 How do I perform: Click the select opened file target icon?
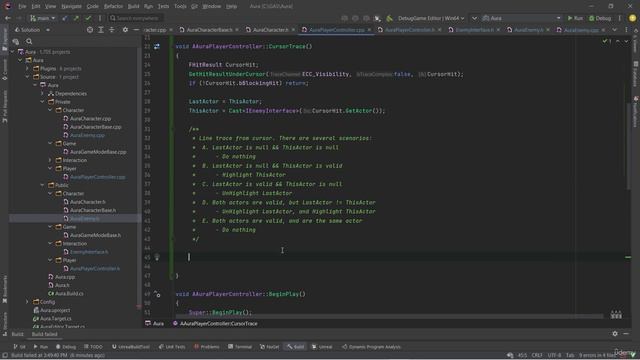click(x=90, y=30)
